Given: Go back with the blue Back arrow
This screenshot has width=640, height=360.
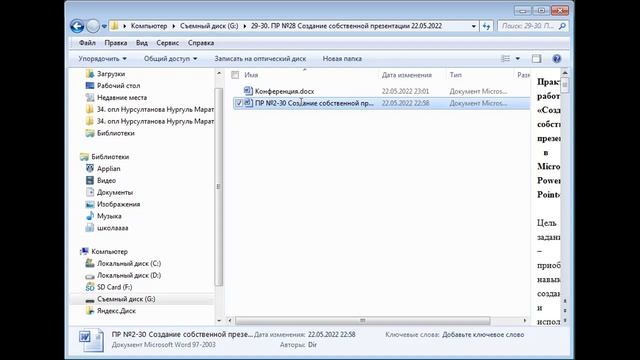Looking at the screenshot, I should (77, 26).
